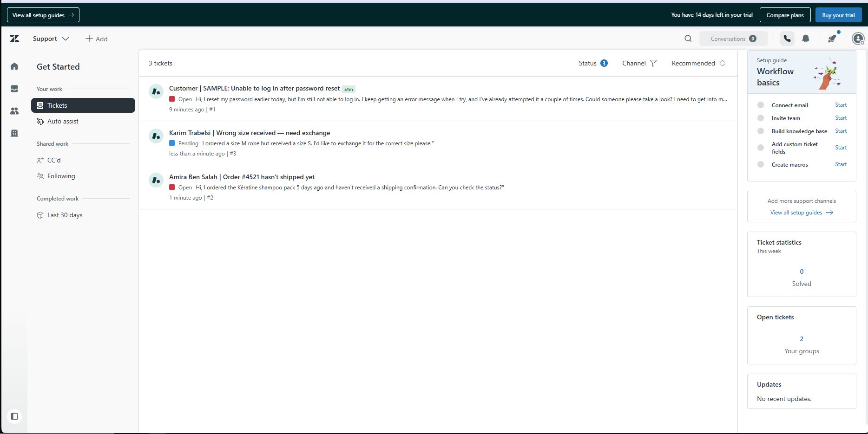Image resolution: width=868 pixels, height=434 pixels.
Task: Open the notifications bell icon
Action: coord(806,39)
